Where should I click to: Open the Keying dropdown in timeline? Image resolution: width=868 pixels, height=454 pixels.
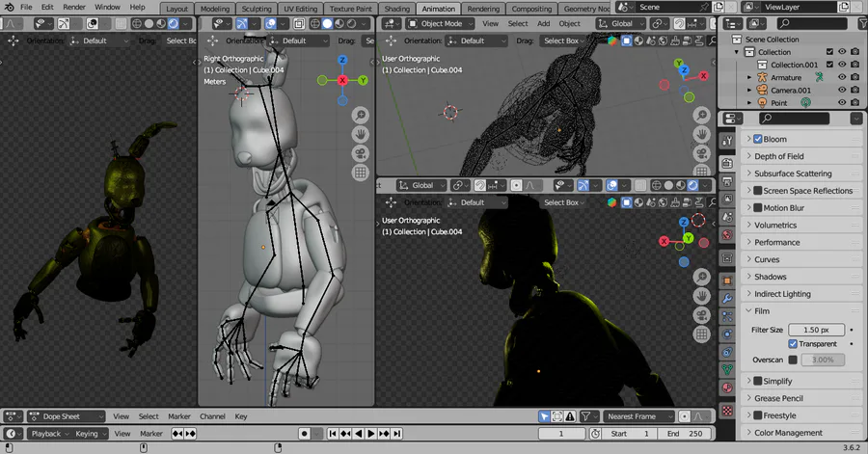pyautogui.click(x=89, y=434)
